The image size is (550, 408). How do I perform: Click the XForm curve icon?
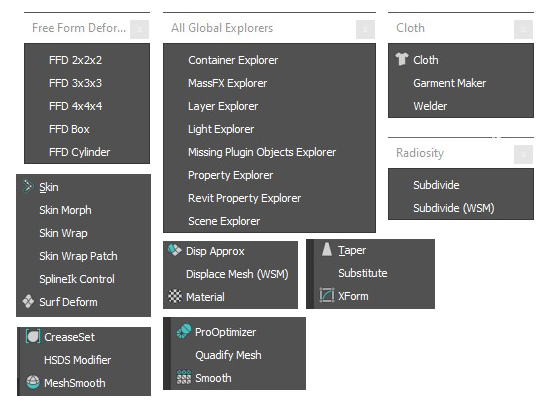click(327, 295)
